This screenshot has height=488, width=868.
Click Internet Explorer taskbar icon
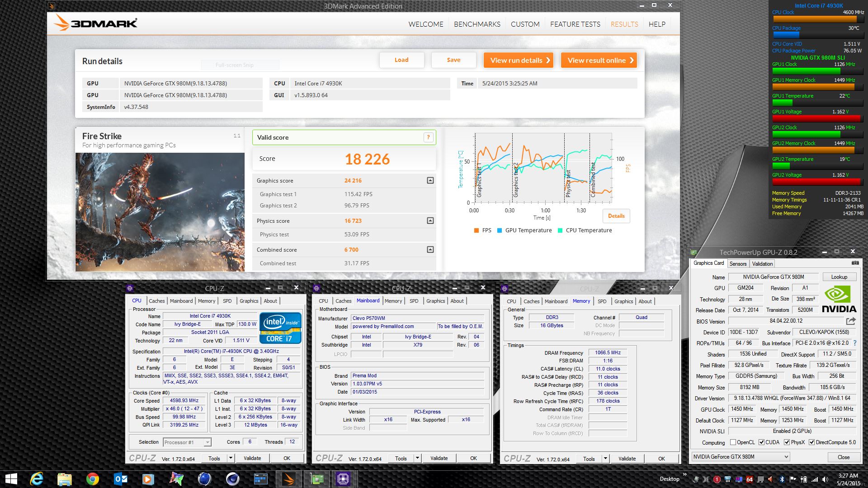coord(37,479)
